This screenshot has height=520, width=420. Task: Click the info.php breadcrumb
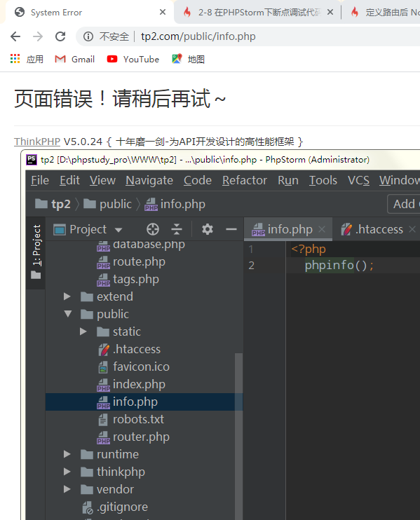(x=175, y=204)
